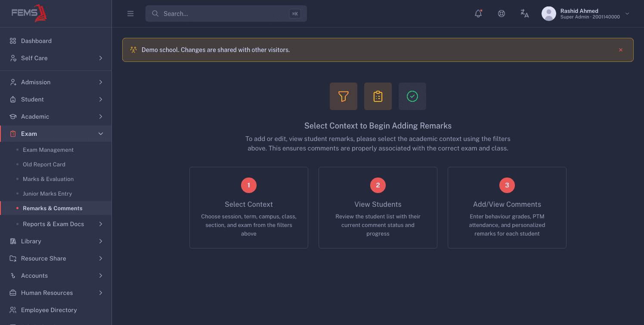This screenshot has height=325, width=644.
Task: Click the orange filter funnel icon
Action: pos(344,96)
